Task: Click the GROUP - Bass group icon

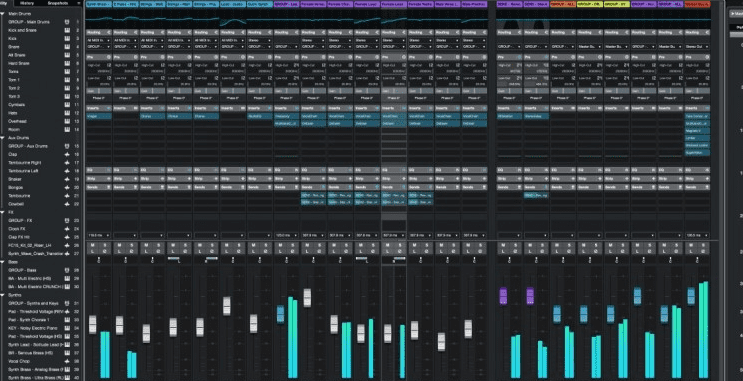Action: [67, 270]
